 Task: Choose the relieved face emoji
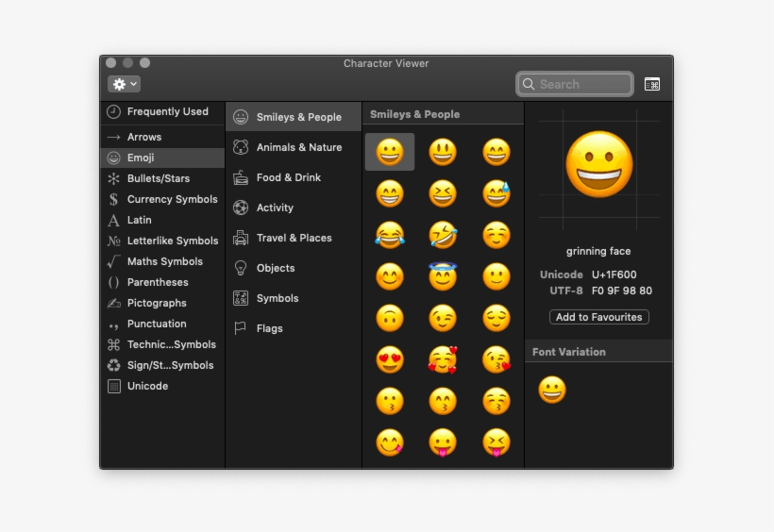tap(496, 318)
